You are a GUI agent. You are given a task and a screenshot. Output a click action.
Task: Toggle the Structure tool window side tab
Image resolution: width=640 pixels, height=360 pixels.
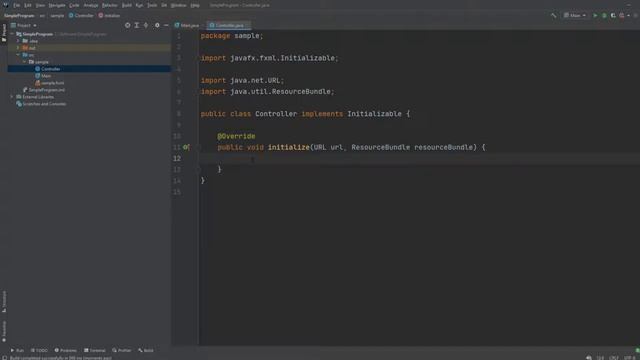tap(4, 302)
